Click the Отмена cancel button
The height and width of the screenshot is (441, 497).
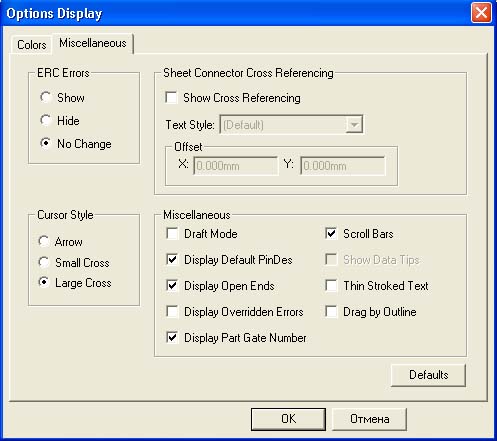tap(369, 419)
